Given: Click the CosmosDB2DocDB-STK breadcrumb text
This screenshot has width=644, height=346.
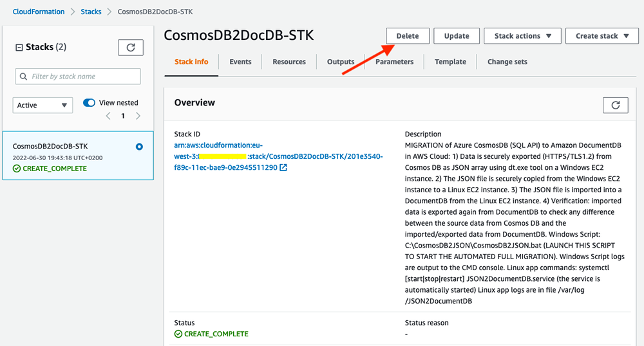Looking at the screenshot, I should (155, 12).
